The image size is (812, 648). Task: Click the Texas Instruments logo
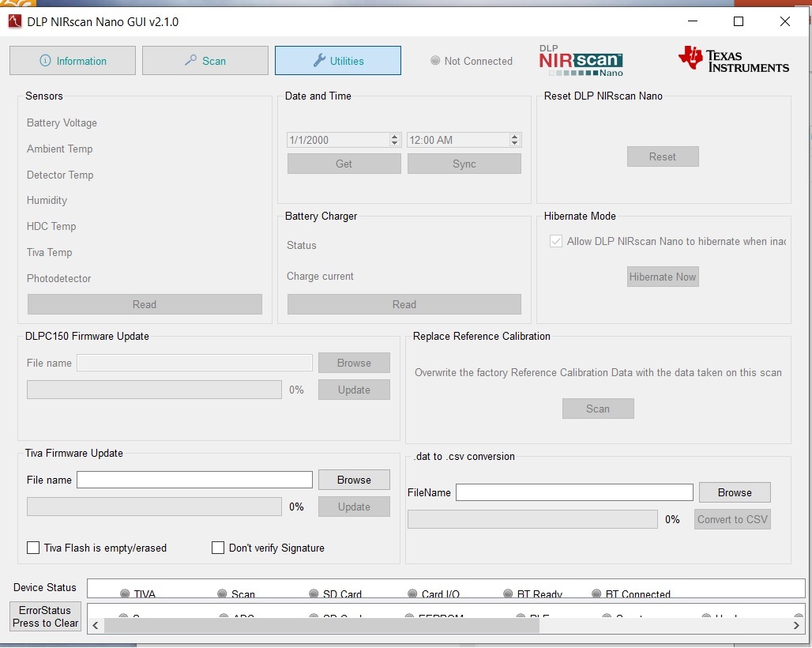click(733, 59)
